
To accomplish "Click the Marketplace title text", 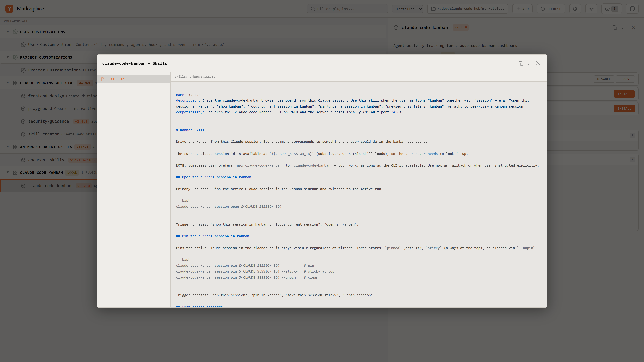I will (30, 9).
